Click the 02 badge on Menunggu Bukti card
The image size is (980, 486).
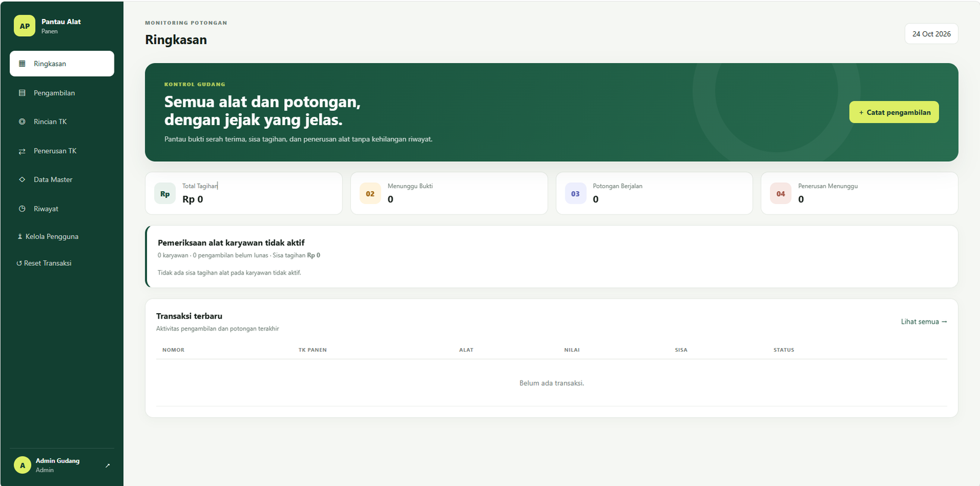370,194
